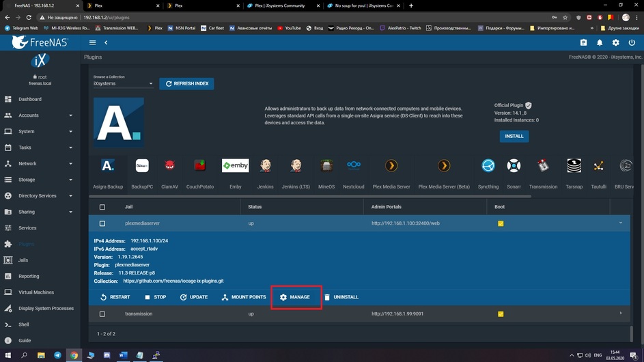Bookmark this page with the star icon
Screen dimensions: 644x362
565,17
